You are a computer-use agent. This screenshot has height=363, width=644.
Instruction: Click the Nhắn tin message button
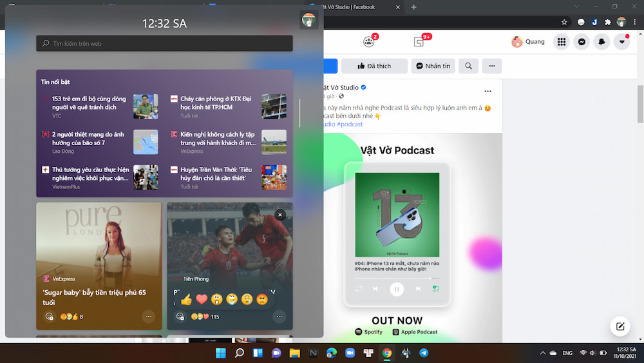point(433,66)
